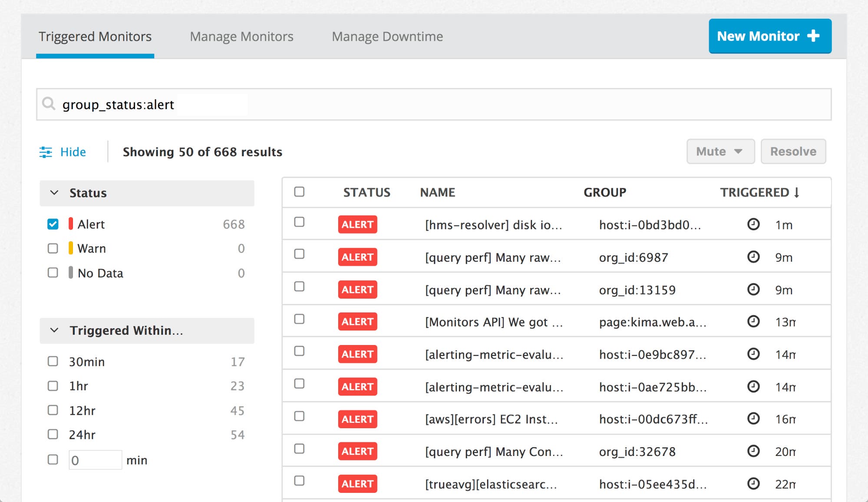Click the red Alert color swatch in filters
Viewport: 868px width, 502px height.
point(71,224)
